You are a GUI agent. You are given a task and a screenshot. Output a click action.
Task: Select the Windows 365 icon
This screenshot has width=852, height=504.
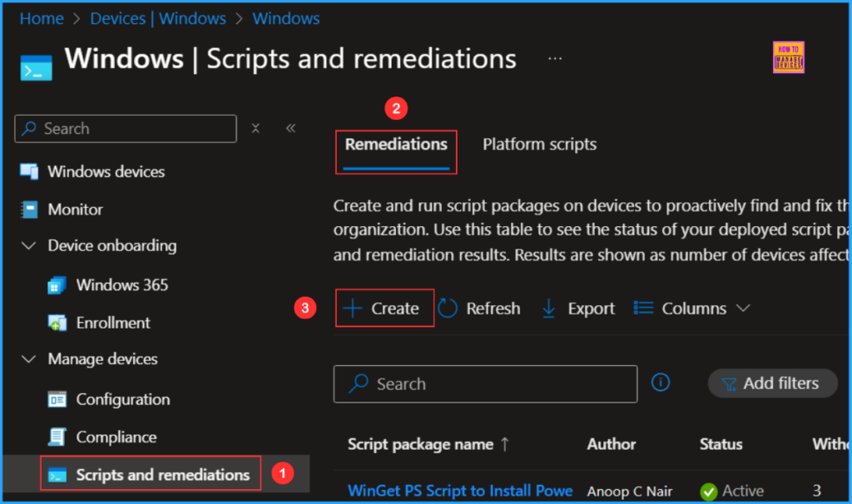click(x=57, y=284)
